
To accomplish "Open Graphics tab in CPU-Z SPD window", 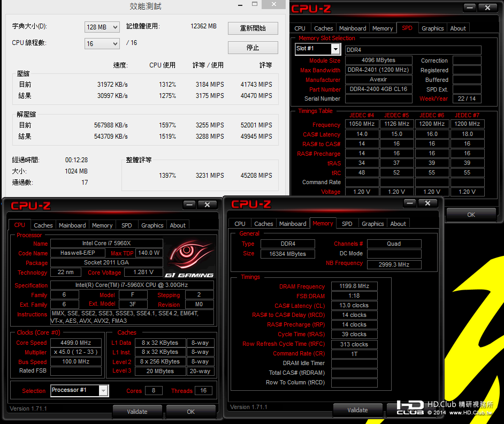I will [x=433, y=28].
